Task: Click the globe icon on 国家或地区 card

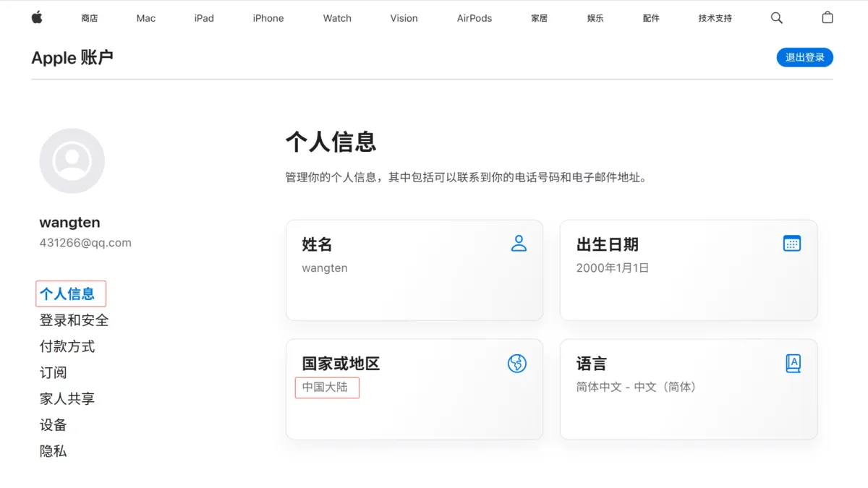Action: click(x=517, y=363)
